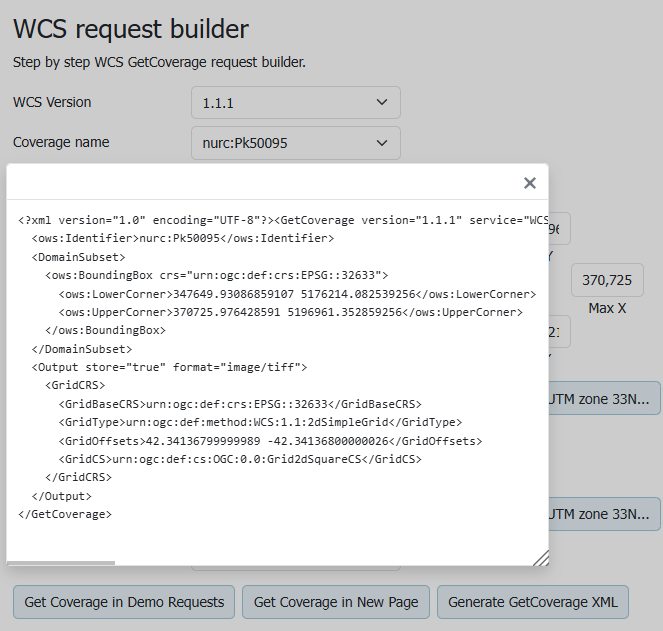This screenshot has width=663, height=631.
Task: Click Generate GetCoverage XML button
Action: tap(532, 602)
